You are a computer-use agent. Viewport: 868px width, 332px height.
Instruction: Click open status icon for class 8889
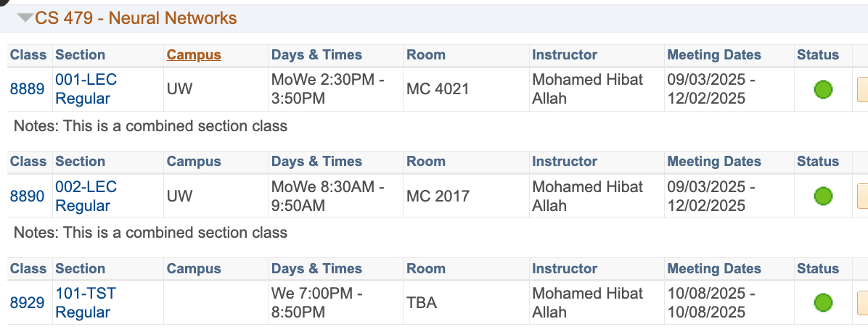823,89
